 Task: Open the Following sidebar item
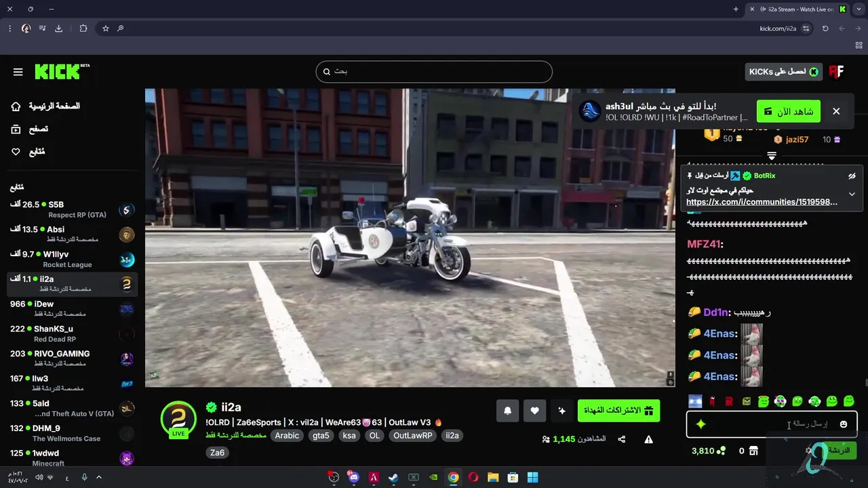[x=28, y=152]
